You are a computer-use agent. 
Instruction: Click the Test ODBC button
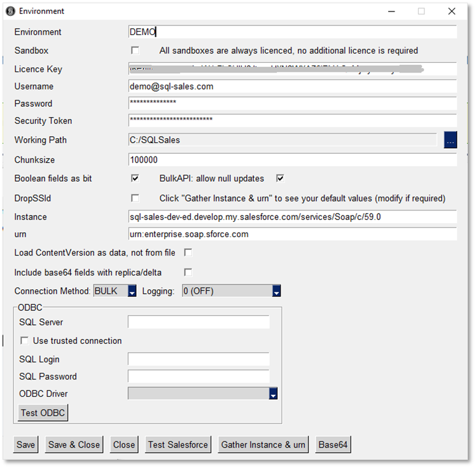pyautogui.click(x=43, y=413)
